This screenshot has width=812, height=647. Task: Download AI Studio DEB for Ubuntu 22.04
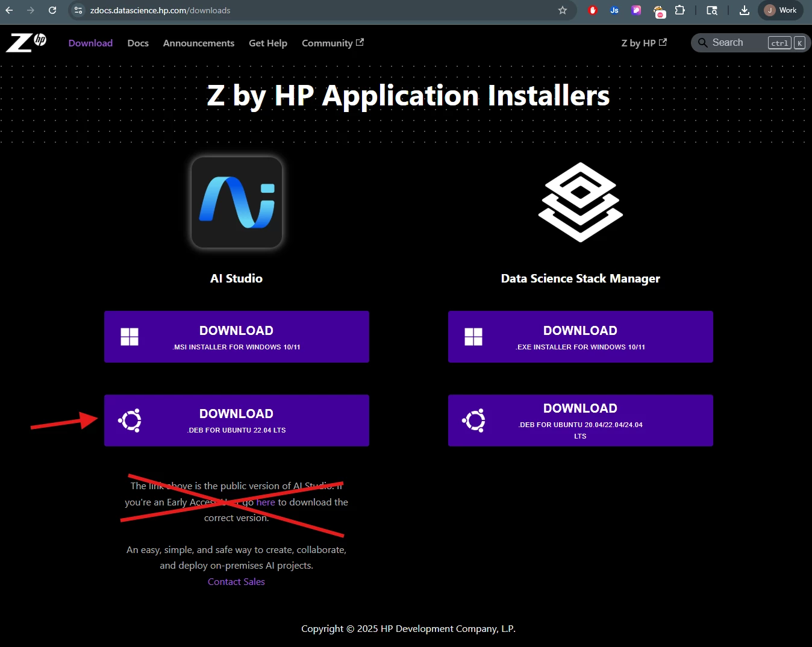tap(237, 420)
